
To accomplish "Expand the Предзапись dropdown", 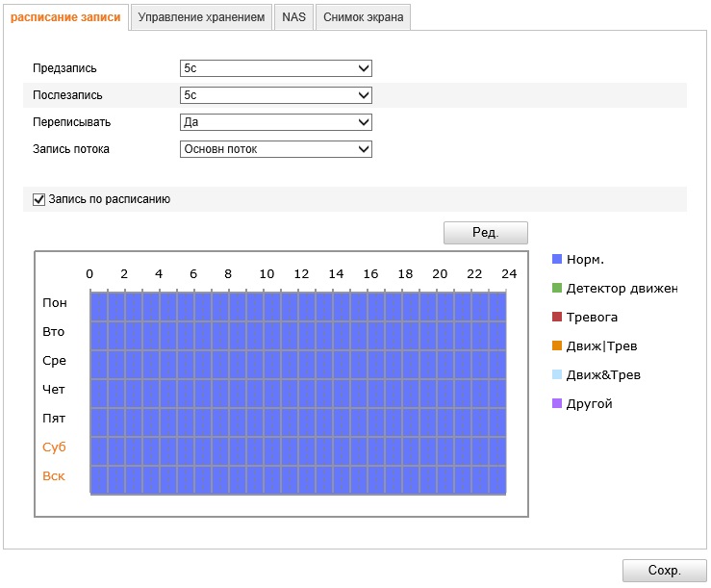I will (275, 68).
